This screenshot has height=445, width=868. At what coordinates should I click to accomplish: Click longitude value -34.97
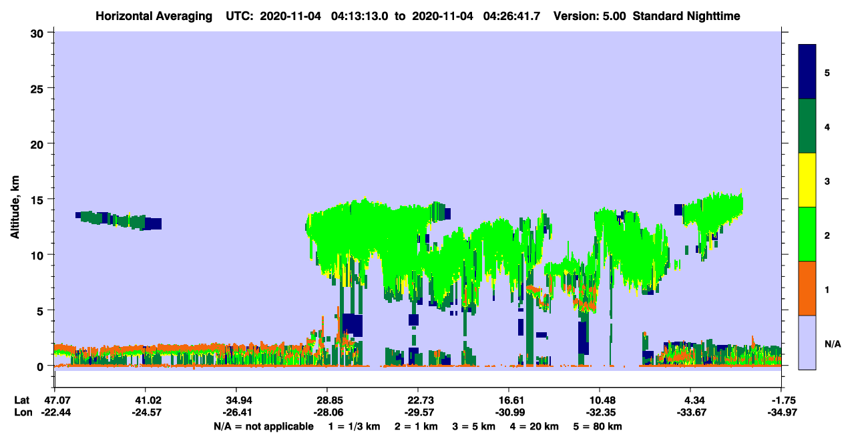781,413
